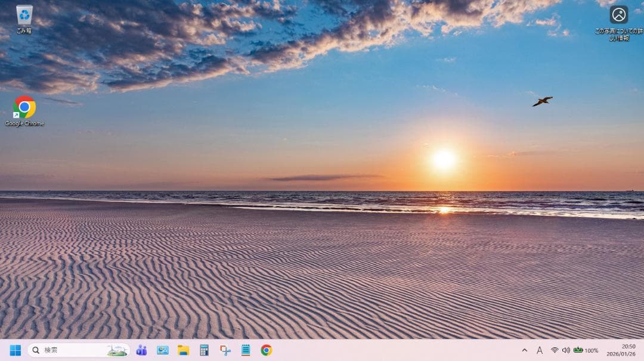This screenshot has width=644, height=361.
Task: Open the Snipping Tool pinned on the taskbar
Action: pos(225,350)
